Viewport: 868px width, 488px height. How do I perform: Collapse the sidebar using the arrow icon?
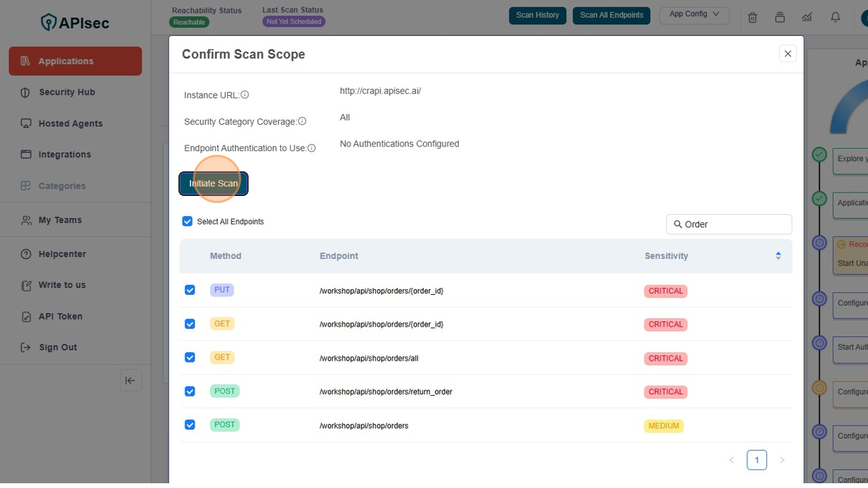tap(130, 380)
